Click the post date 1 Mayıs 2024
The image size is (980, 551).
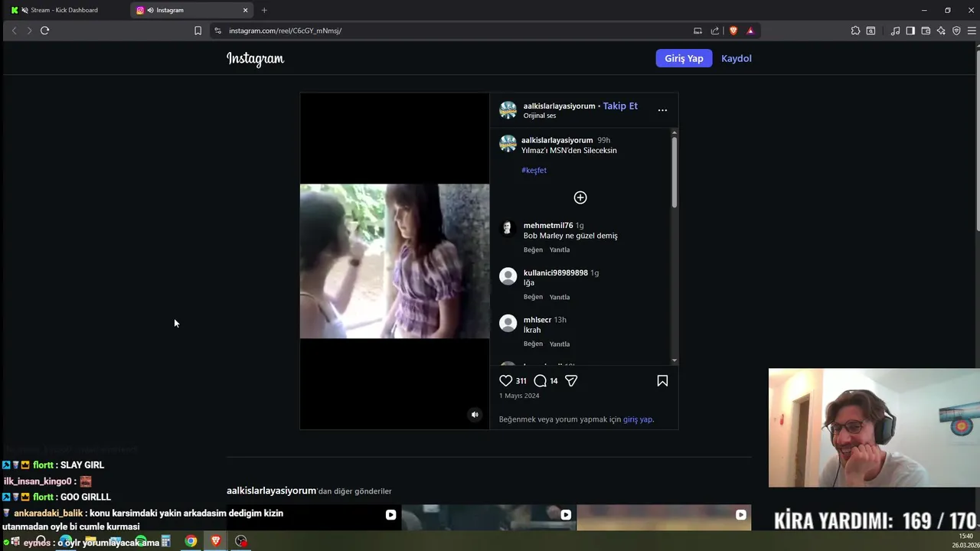[519, 396]
